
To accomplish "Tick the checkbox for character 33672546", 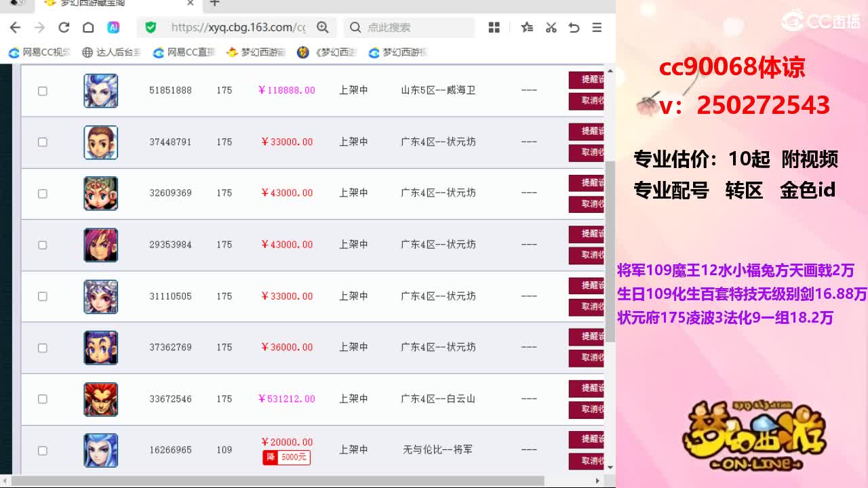I will pyautogui.click(x=42, y=399).
